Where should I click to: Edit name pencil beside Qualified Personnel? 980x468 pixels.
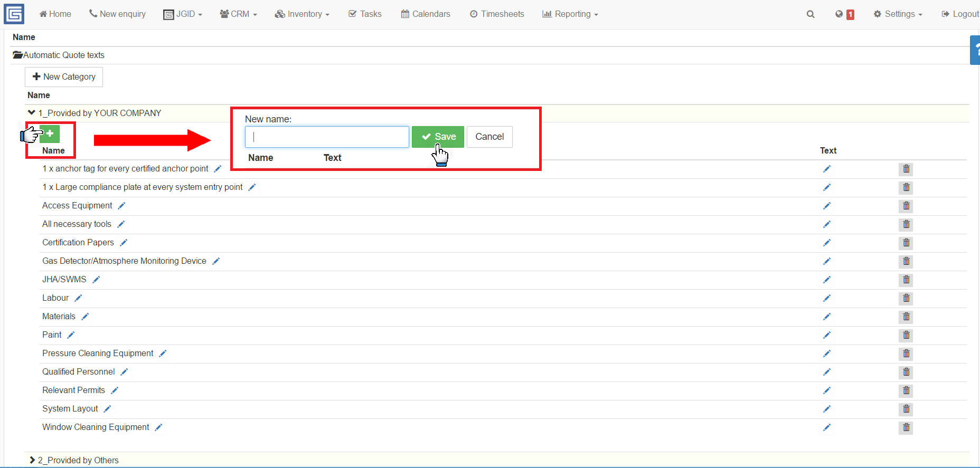pyautogui.click(x=124, y=372)
